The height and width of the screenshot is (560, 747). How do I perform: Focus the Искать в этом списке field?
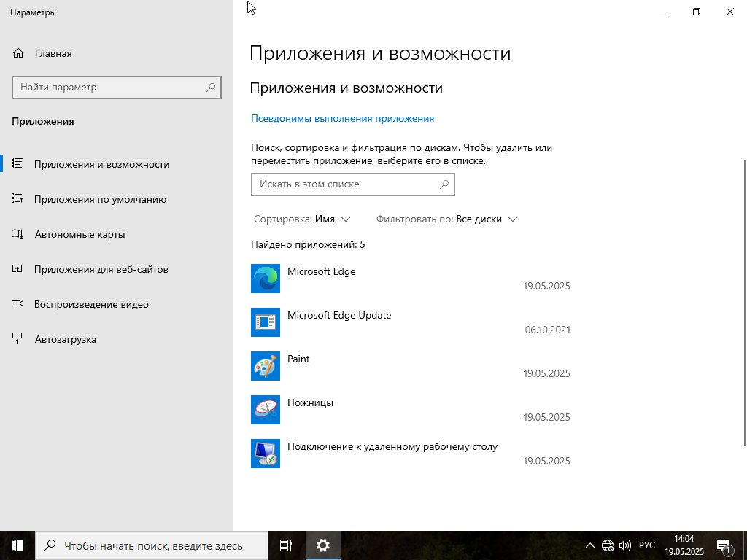(x=352, y=184)
